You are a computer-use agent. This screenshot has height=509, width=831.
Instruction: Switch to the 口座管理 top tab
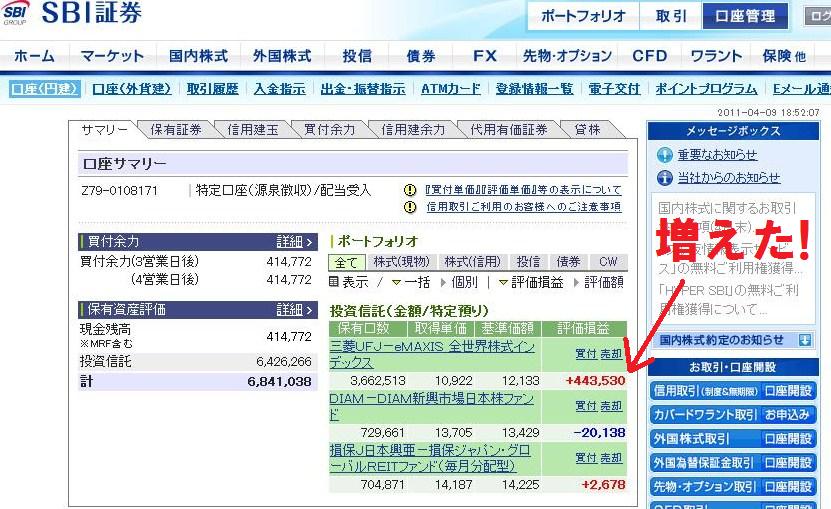tap(745, 16)
